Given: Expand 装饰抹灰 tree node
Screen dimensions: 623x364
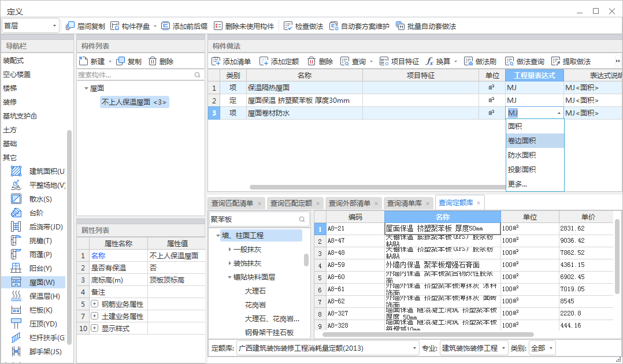Looking at the screenshot, I should pyautogui.click(x=229, y=263).
